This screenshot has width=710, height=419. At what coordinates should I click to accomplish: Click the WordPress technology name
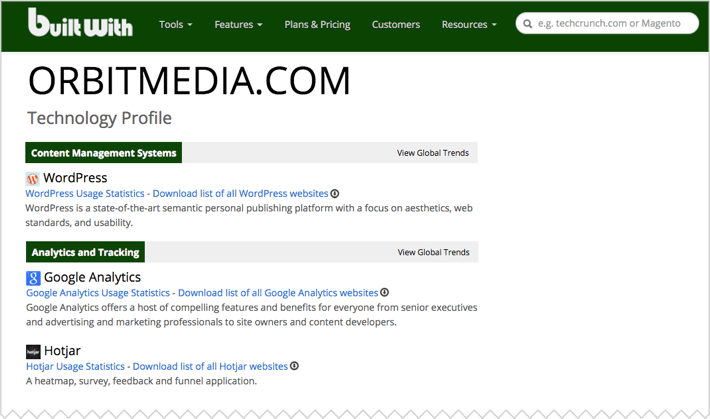75,178
